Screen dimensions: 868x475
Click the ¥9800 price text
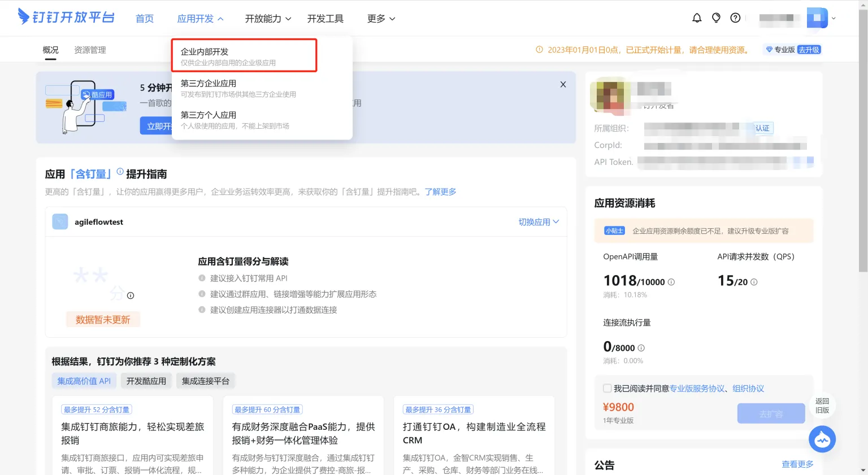pyautogui.click(x=618, y=407)
